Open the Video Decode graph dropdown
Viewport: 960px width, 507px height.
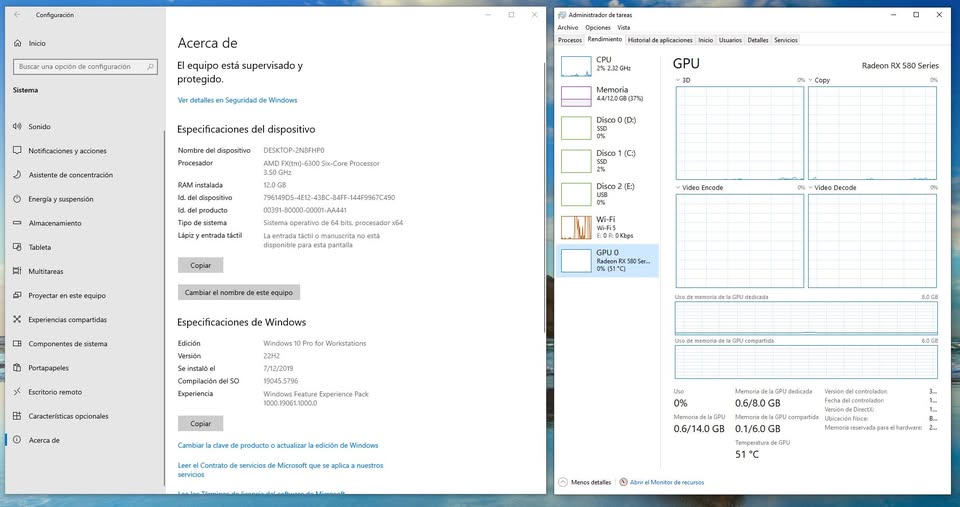click(810, 187)
